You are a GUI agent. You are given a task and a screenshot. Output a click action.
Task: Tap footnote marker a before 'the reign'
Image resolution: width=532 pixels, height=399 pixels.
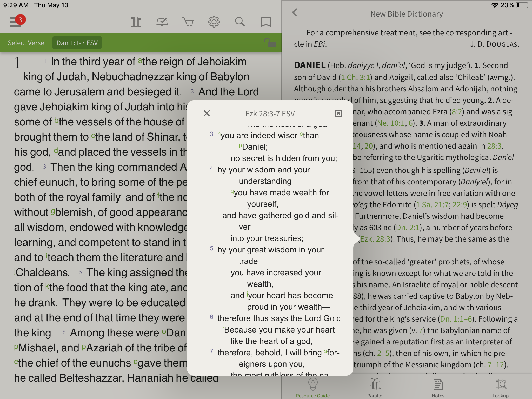(140, 61)
